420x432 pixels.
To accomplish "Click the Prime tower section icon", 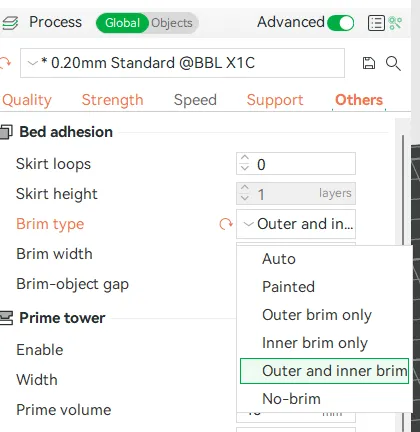I will pyautogui.click(x=6, y=318).
